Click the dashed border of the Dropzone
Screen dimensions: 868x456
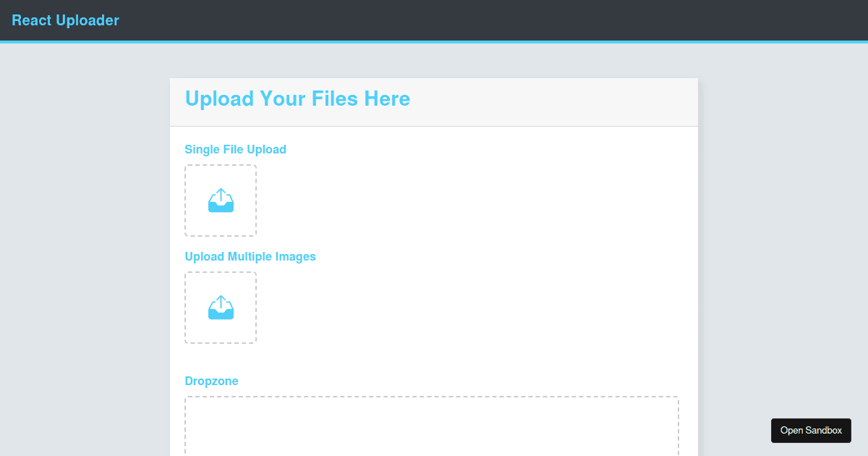(x=432, y=395)
